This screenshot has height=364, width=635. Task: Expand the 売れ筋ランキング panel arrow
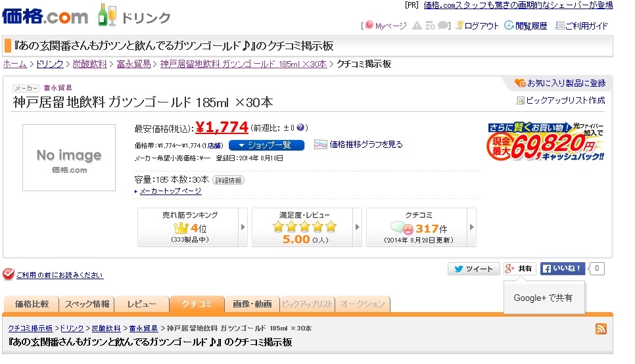click(243, 227)
